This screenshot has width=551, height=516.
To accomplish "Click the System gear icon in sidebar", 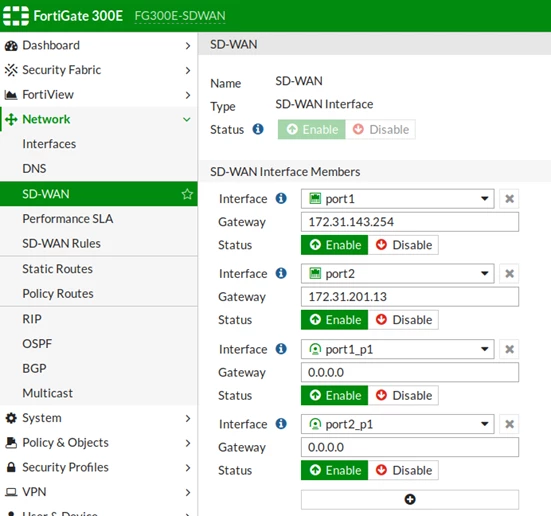I will pyautogui.click(x=11, y=418).
